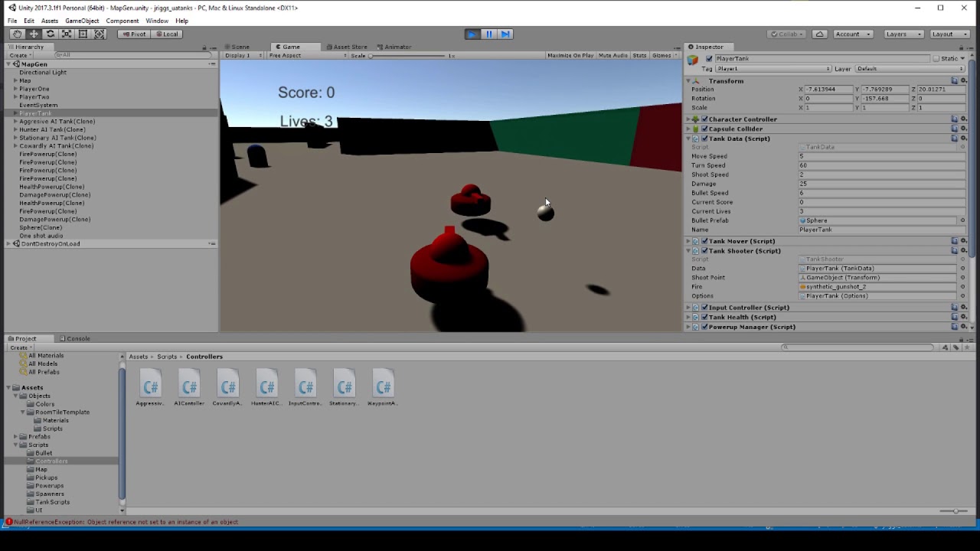This screenshot has height=551, width=980.
Task: Open the Display 1 dropdown
Action: click(x=242, y=56)
